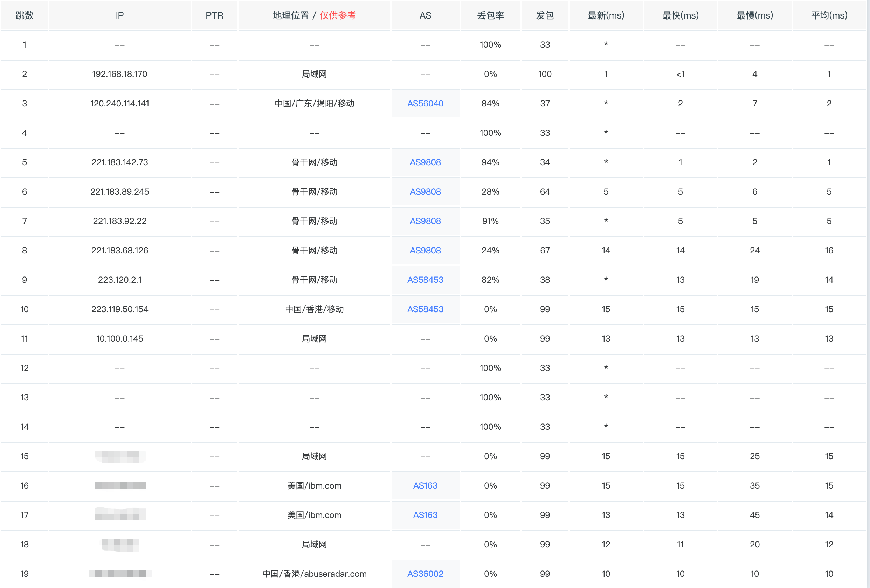
Task: Click 中国/香港/abuseradar.com location cell
Action: (314, 574)
